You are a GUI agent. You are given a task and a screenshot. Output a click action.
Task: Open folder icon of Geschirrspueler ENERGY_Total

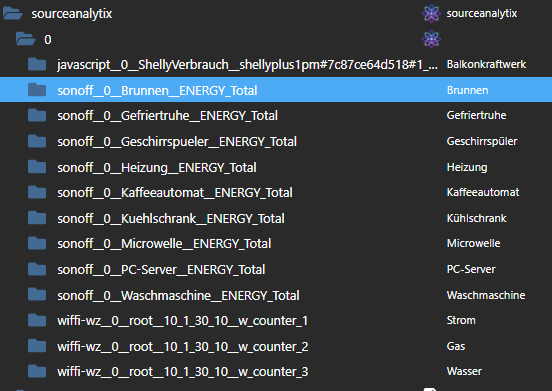37,141
